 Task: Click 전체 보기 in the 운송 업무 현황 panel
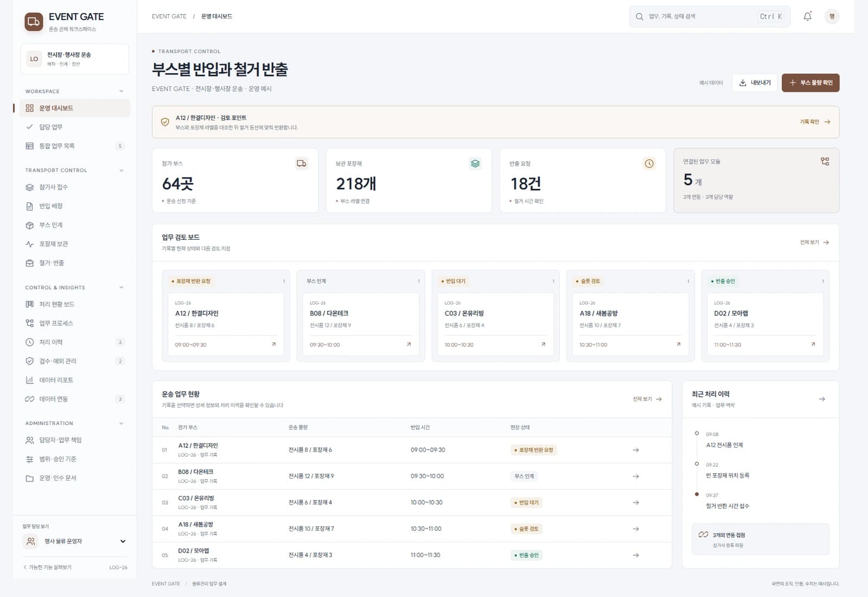pyautogui.click(x=647, y=399)
